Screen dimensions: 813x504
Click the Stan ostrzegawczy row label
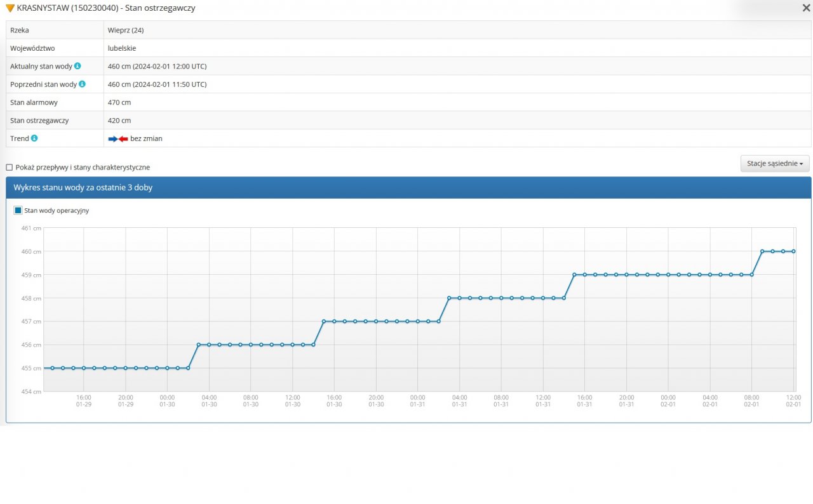click(39, 120)
